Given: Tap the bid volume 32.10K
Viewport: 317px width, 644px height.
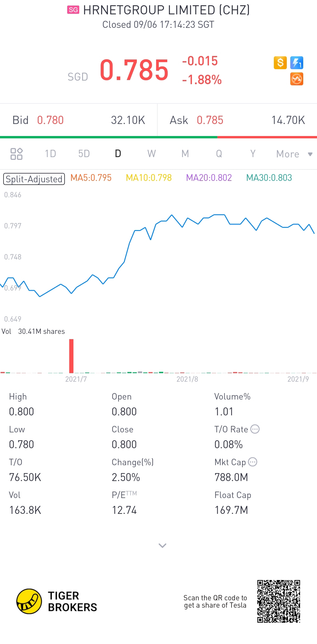Looking at the screenshot, I should (128, 120).
